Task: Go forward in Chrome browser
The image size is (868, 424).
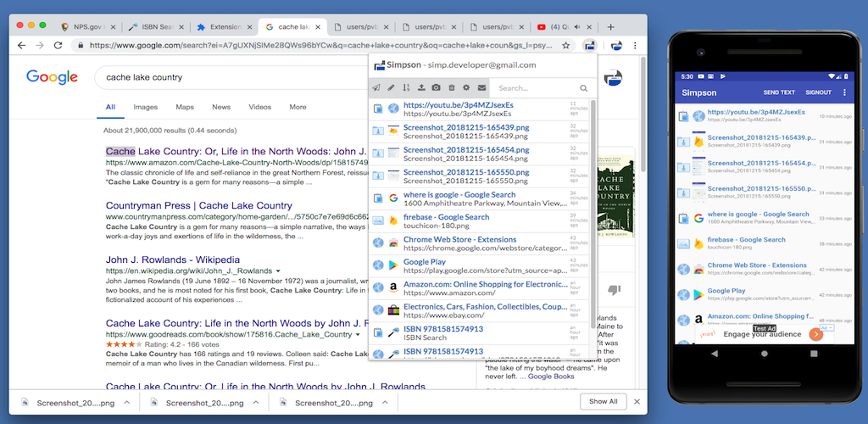Action: coord(39,46)
